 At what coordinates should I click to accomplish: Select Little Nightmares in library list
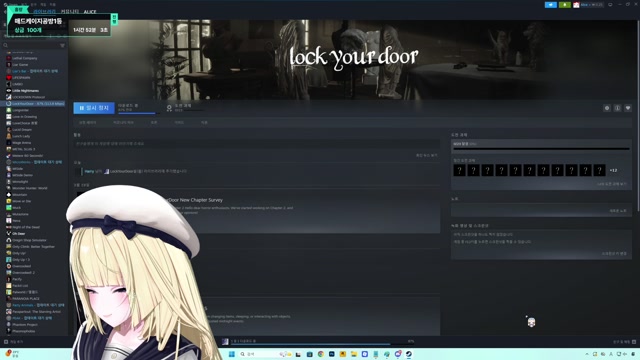pyautogui.click(x=25, y=91)
